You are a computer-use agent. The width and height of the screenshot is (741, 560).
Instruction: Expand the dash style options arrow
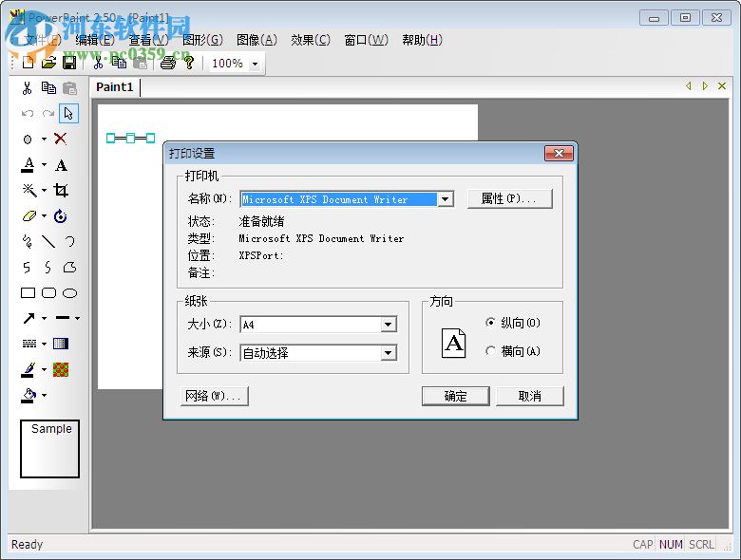coord(44,344)
